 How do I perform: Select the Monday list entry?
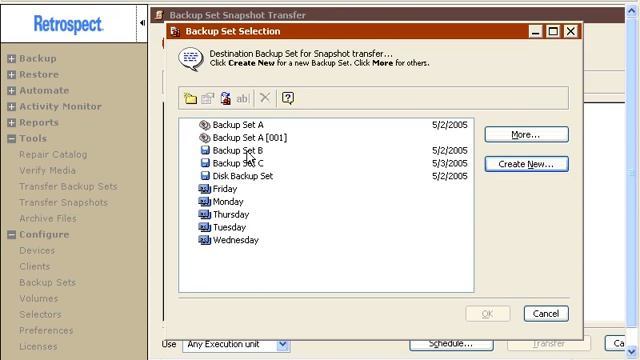coord(228,202)
